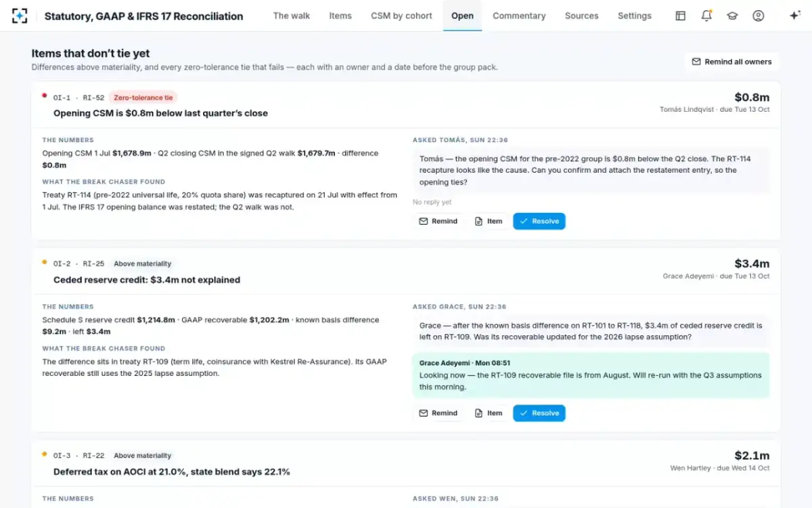
Task: Open Item for OI-1 opening CSM
Action: (x=489, y=221)
